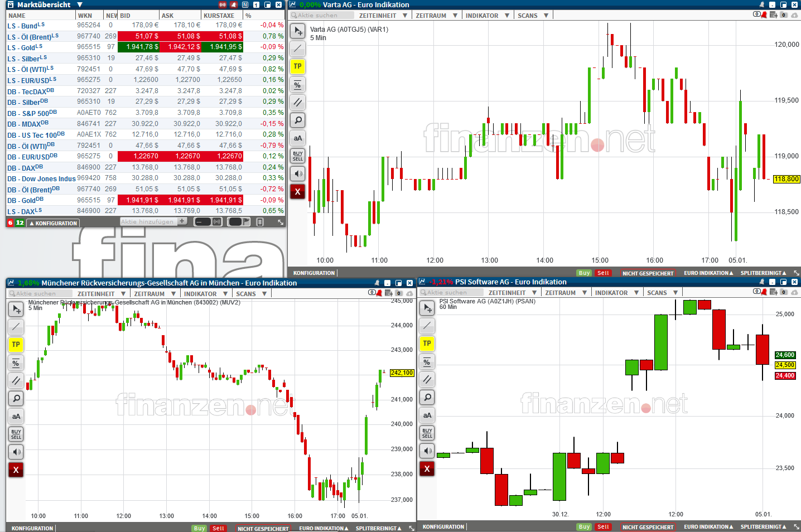This screenshot has width=801, height=532.
Task: Open KONFIGURATION in PSI Software chart footer
Action: coord(443,527)
